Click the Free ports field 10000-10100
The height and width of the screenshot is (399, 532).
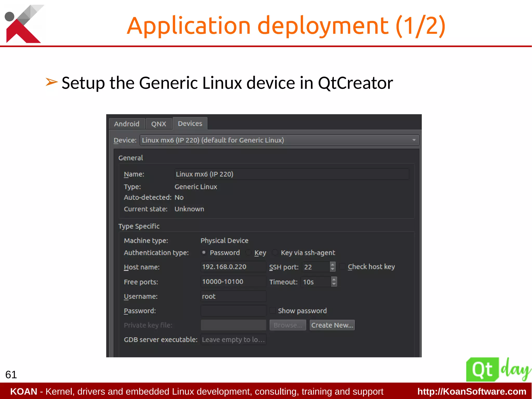coord(233,282)
